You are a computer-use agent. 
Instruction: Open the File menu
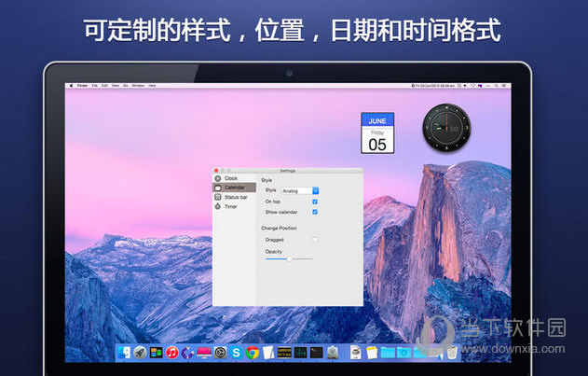pyautogui.click(x=95, y=86)
